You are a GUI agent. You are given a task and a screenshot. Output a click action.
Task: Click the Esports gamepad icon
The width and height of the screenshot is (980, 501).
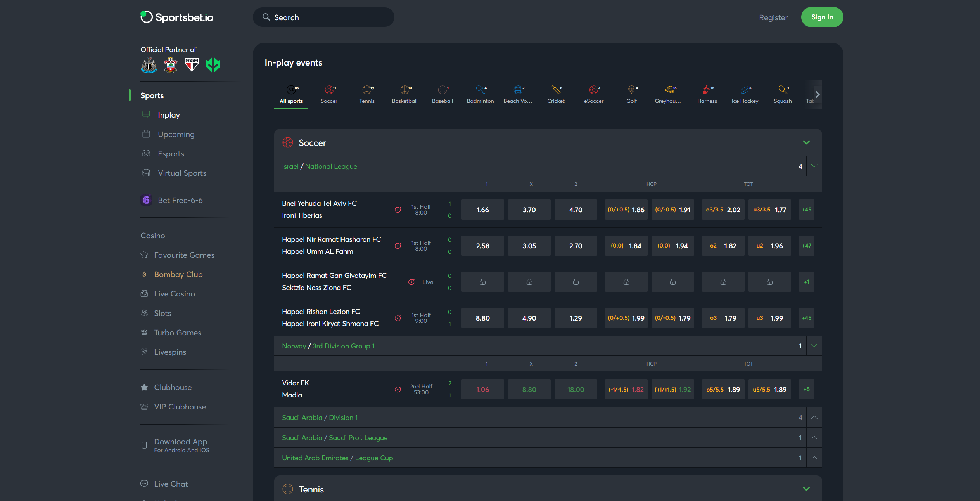point(146,153)
